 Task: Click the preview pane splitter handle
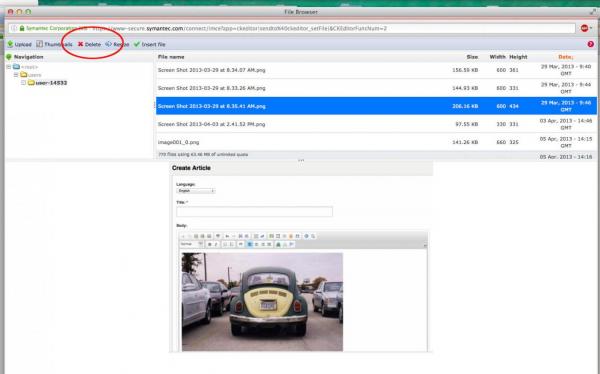301,160
